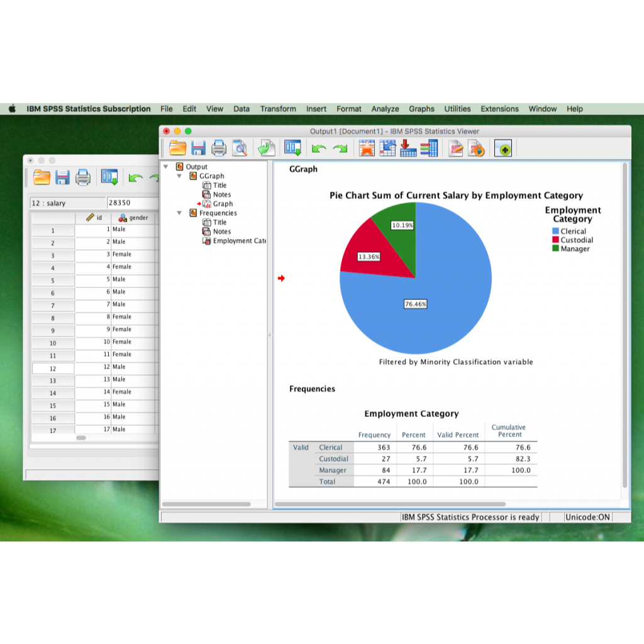The image size is (644, 644).
Task: Click the Run Script icon
Action: coord(477,148)
